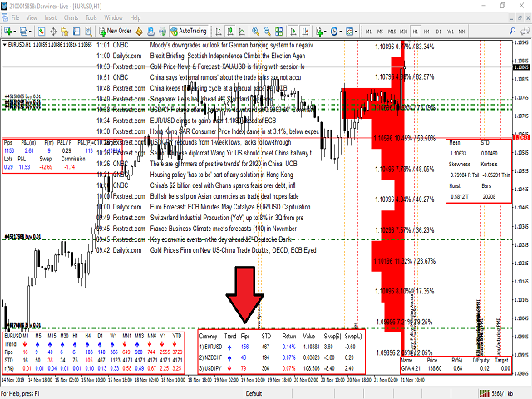Viewport: 532px width, 399px height.
Task: Toggle the Terminal window icon
Action: point(76,32)
